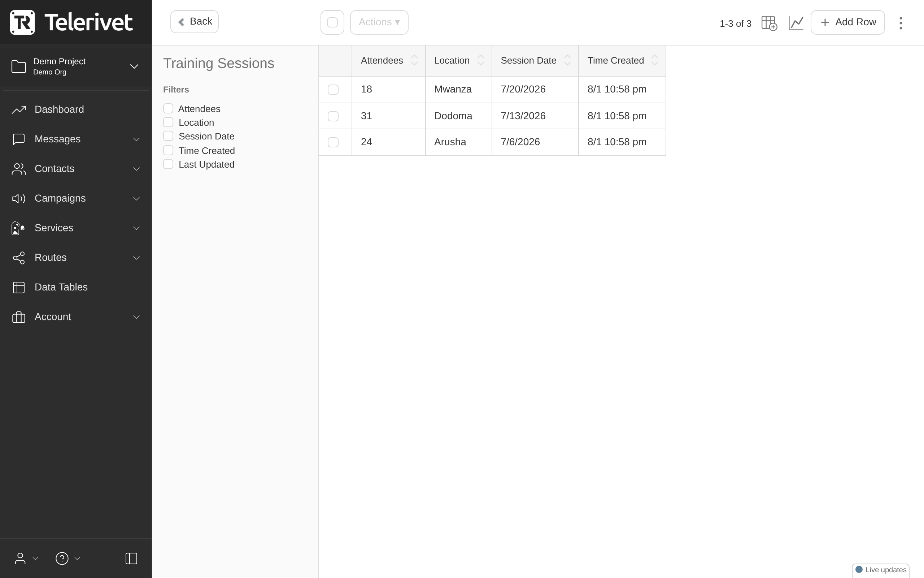The image size is (924, 578).
Task: Open the Account menu item
Action: (x=75, y=317)
